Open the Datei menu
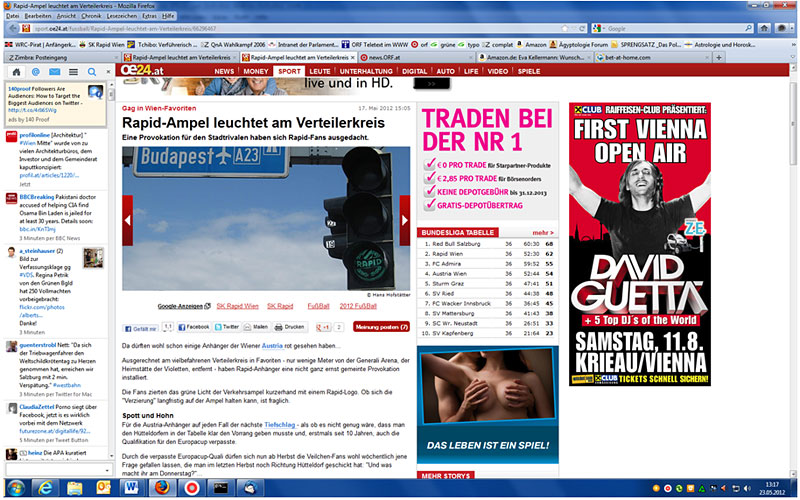Screen dimensions: 800x500 12,16
